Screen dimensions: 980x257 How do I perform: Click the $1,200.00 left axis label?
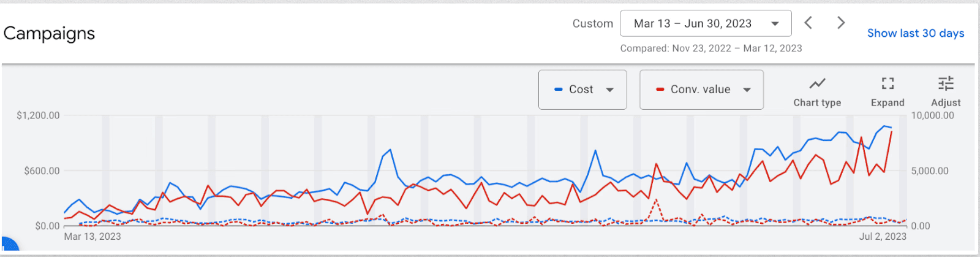(38, 115)
